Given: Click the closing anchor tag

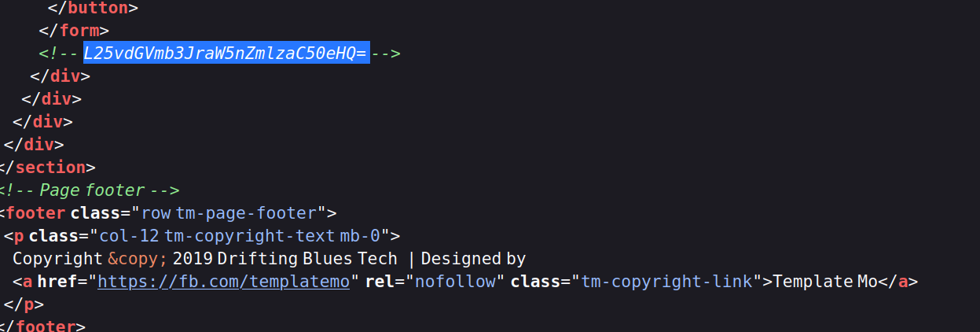Looking at the screenshot, I should coord(897,282).
